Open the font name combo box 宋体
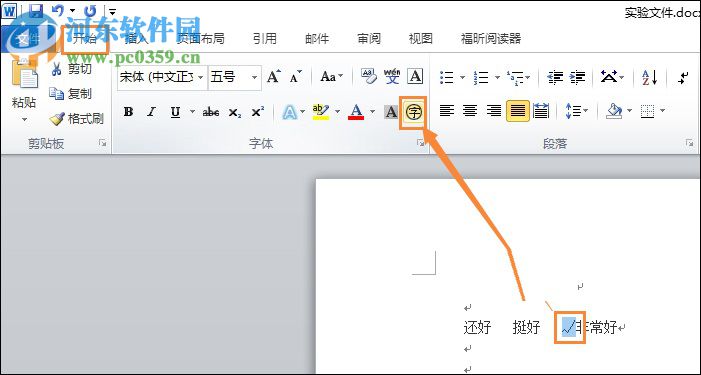701x375 pixels. pos(162,77)
